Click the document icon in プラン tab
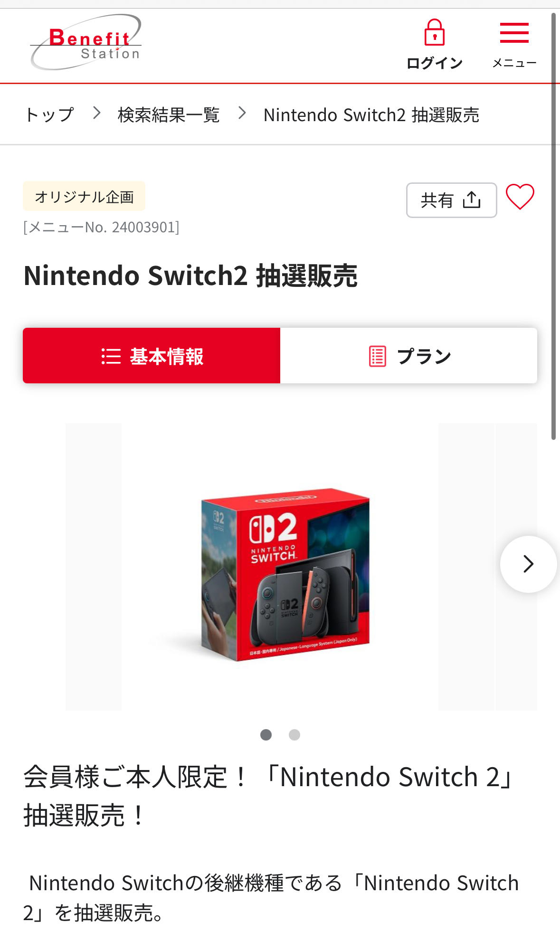The height and width of the screenshot is (932, 560). tap(378, 356)
